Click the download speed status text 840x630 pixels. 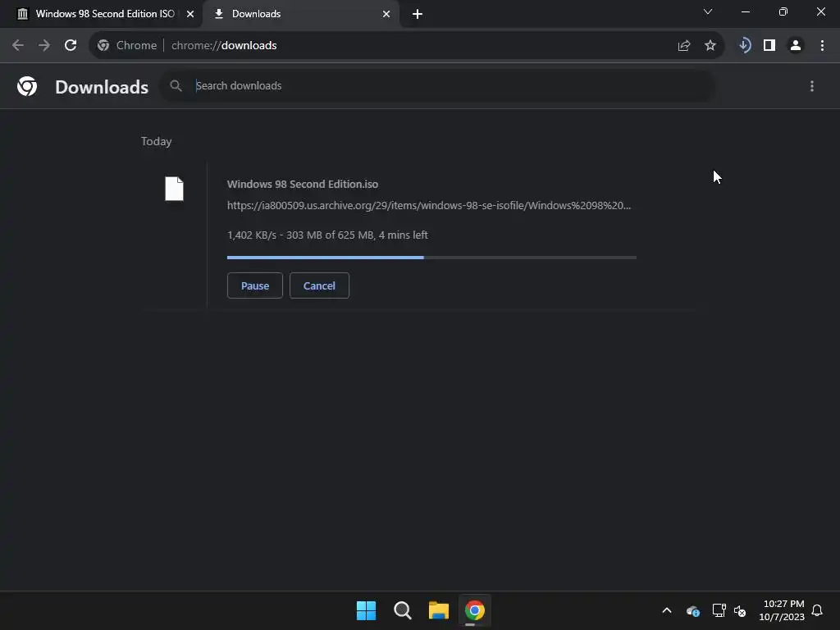pos(327,235)
